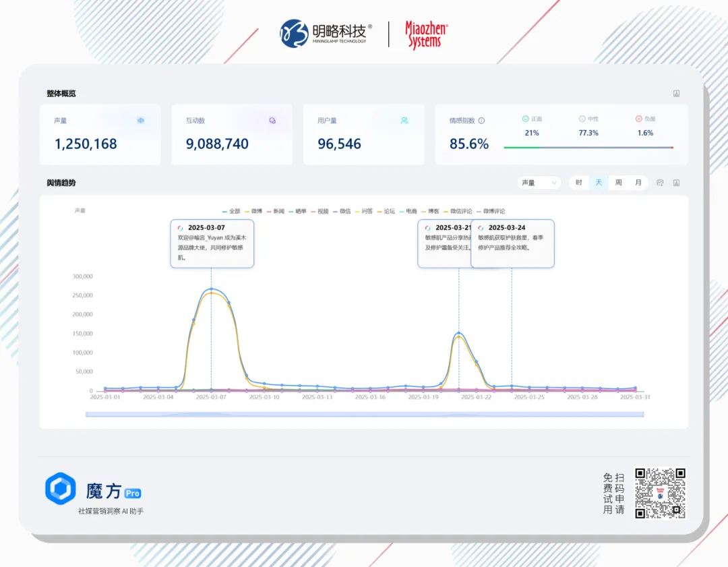Click the 明略科技 logo
Screen dimensions: 728x567
(326, 34)
